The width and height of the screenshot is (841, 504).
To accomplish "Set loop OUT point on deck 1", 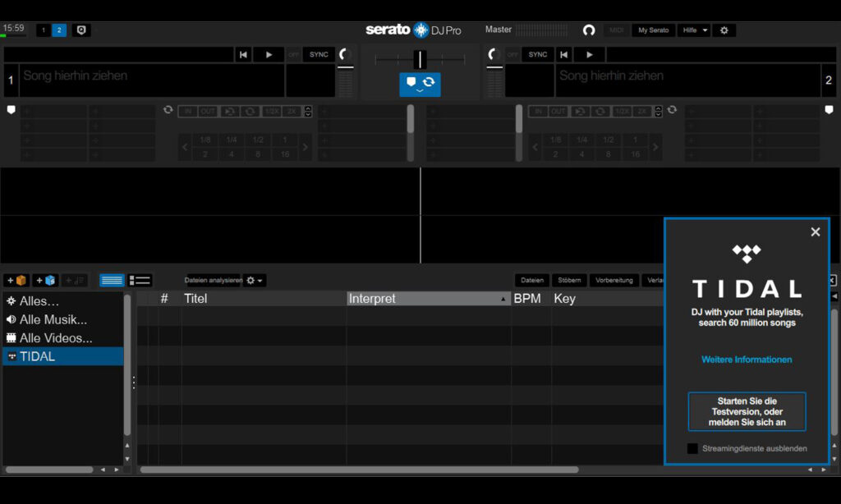I will coord(208,112).
